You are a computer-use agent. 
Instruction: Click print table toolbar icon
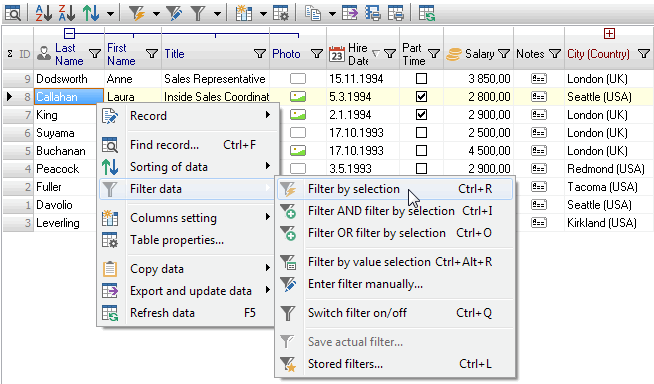[x=395, y=13]
